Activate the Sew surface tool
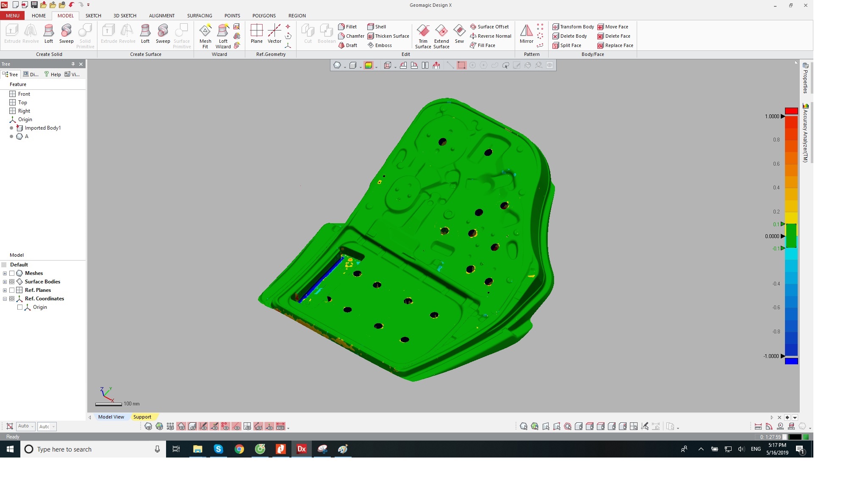This screenshot has height=477, width=868. [x=459, y=34]
